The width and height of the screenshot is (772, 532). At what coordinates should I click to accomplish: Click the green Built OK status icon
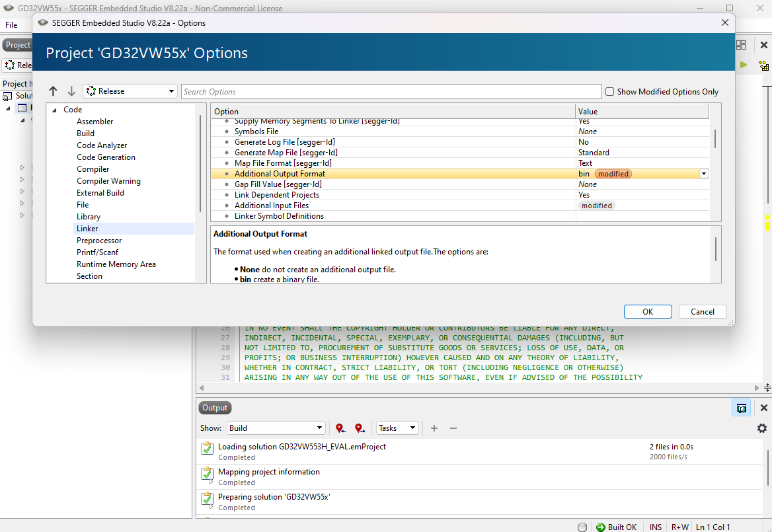coord(600,527)
